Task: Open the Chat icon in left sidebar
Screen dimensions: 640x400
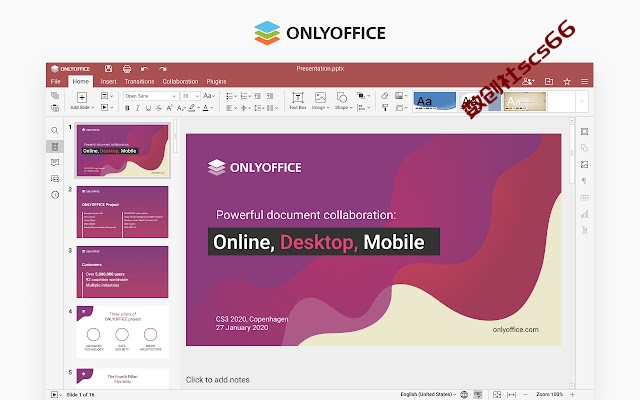Action: [x=55, y=179]
